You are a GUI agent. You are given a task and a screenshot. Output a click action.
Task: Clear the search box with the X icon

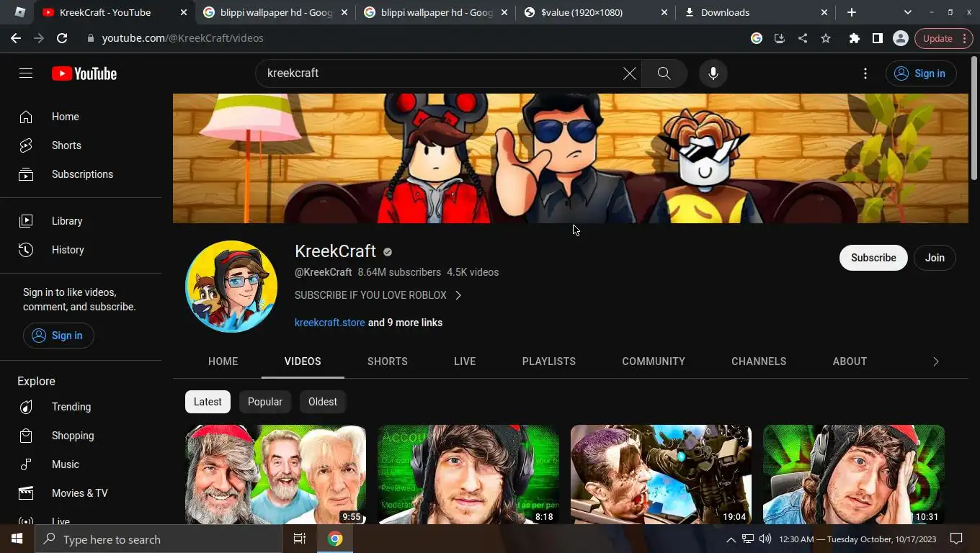pos(629,73)
